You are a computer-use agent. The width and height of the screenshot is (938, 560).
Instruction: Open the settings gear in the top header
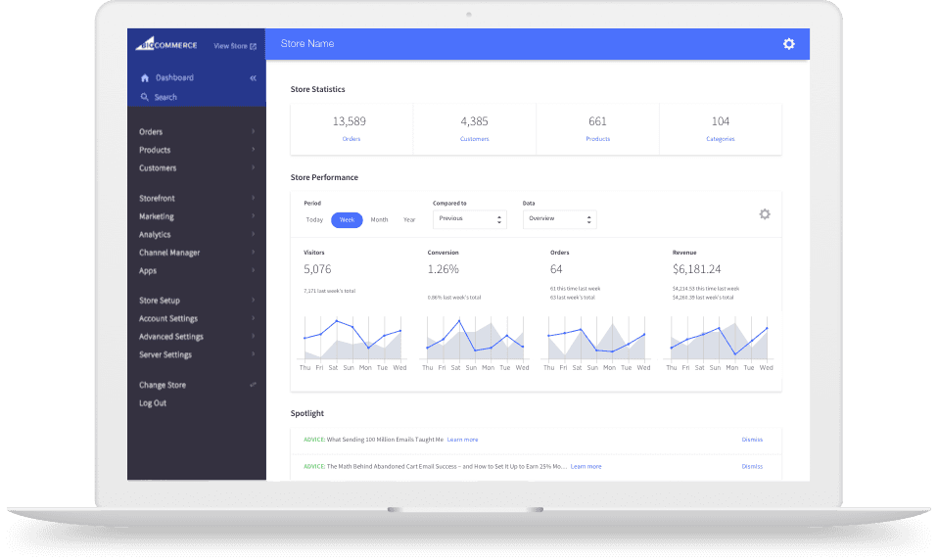(x=788, y=44)
